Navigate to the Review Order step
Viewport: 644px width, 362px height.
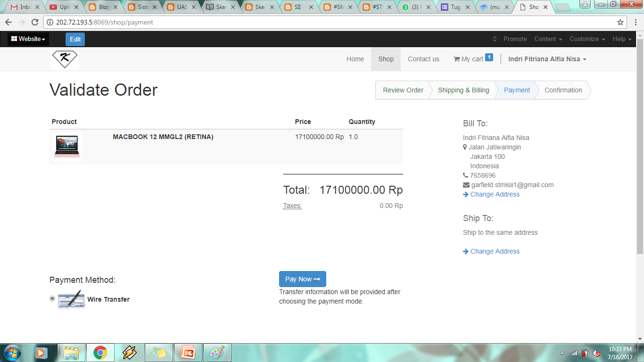point(403,90)
